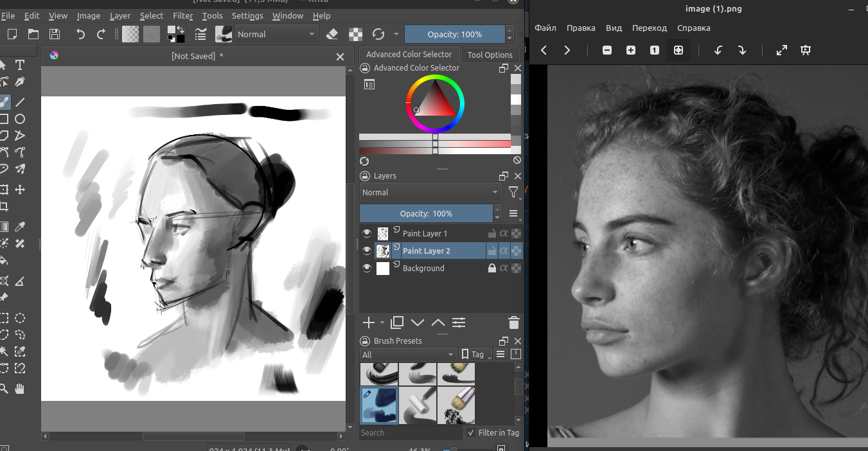Save the Krita document
This screenshot has width=868, height=451.
[55, 34]
